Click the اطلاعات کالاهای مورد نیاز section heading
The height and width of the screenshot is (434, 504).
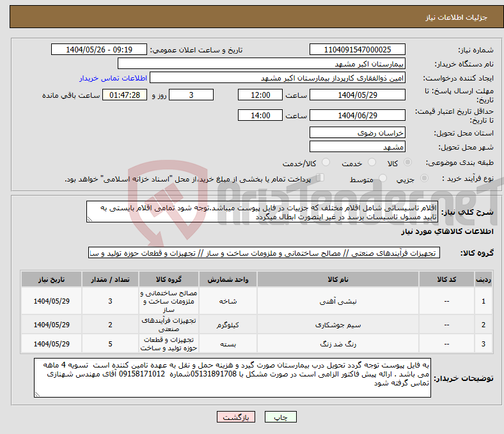[447, 231]
